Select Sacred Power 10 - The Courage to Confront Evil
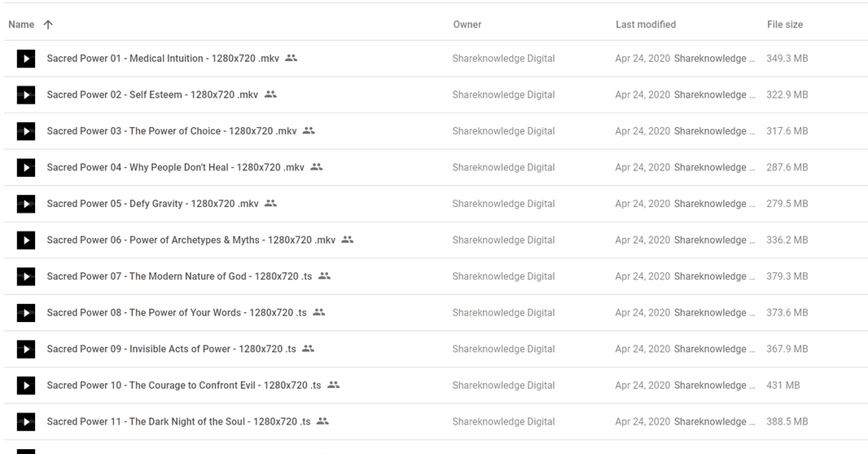The width and height of the screenshot is (868, 454). coord(183,385)
